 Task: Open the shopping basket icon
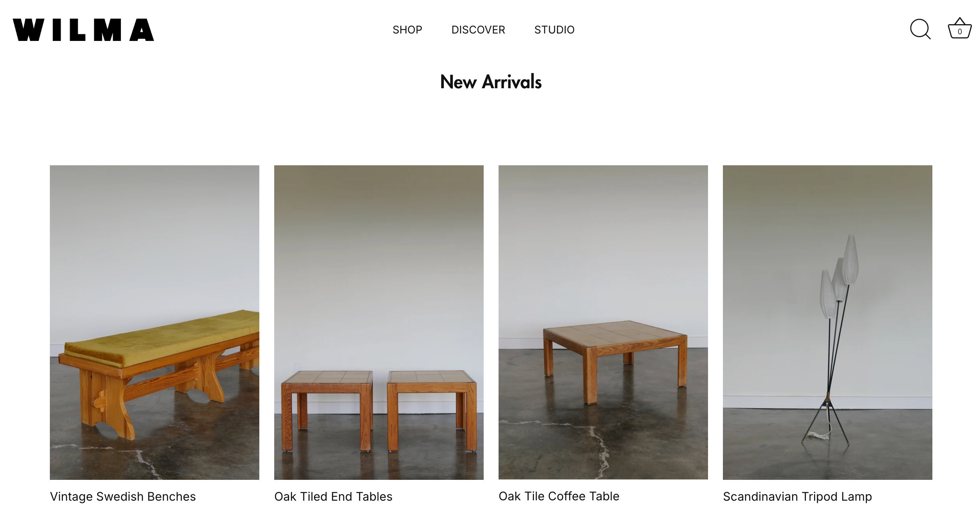click(960, 29)
